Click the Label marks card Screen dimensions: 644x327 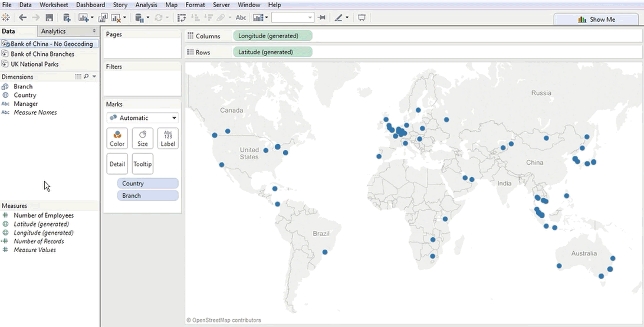(168, 139)
